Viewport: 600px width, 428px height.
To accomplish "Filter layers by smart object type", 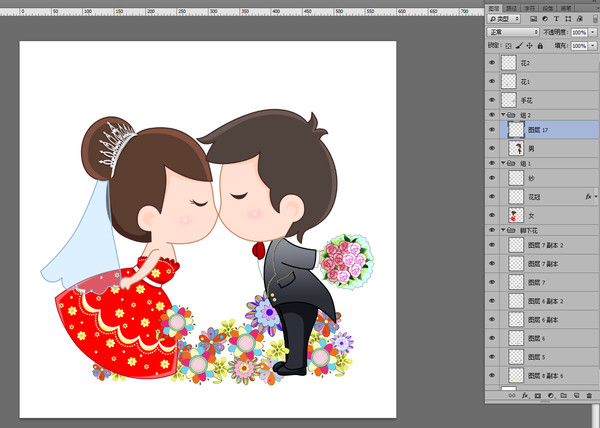I will pos(579,19).
